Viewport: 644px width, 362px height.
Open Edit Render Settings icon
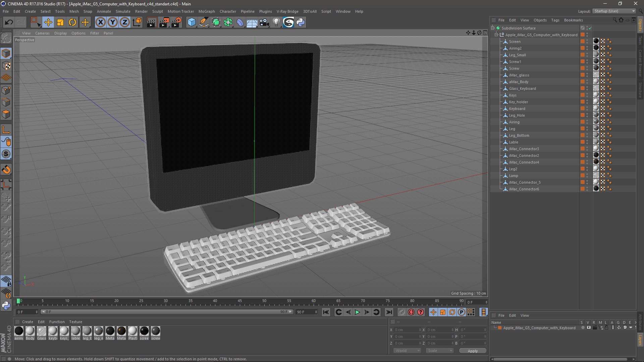click(x=176, y=22)
